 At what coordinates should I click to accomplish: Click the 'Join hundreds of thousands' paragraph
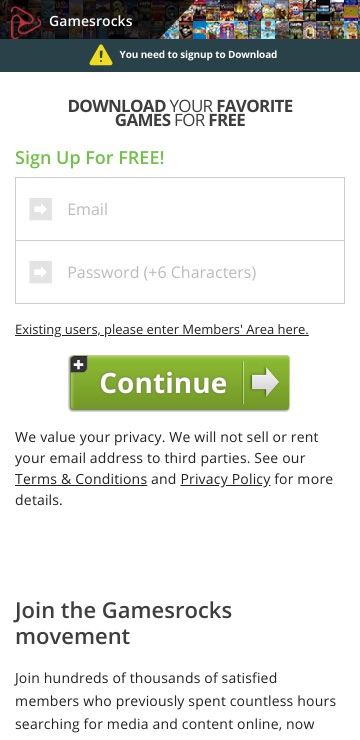click(x=176, y=701)
